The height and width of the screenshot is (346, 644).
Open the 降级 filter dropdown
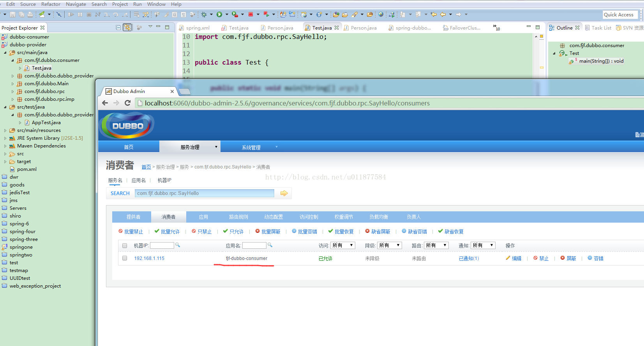point(390,245)
